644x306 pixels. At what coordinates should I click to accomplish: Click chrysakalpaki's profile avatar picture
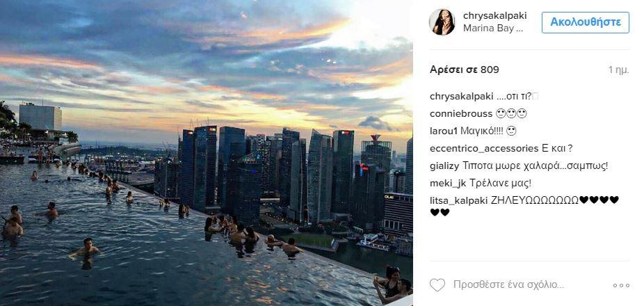pyautogui.click(x=442, y=22)
